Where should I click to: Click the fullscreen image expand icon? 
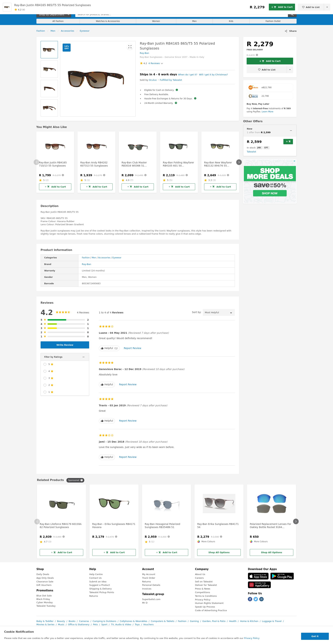[130, 47]
